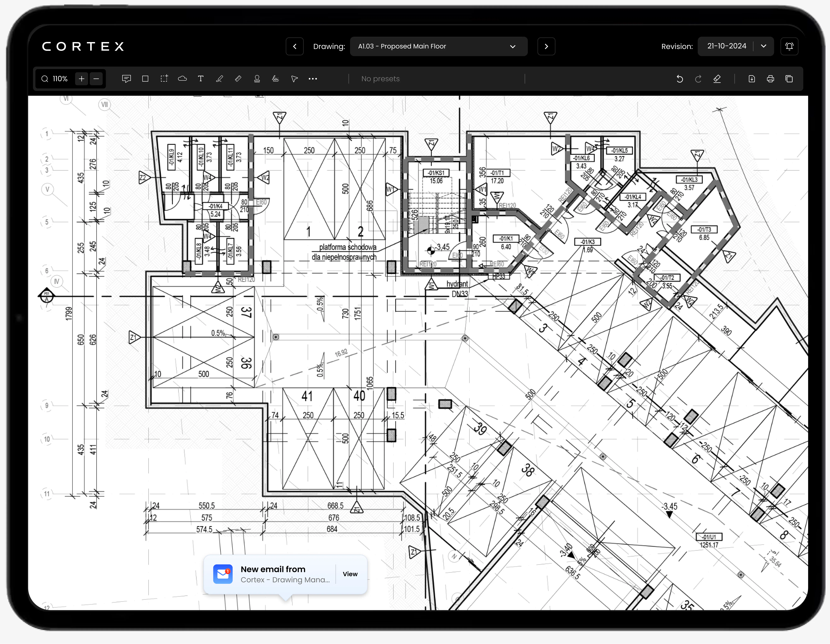The height and width of the screenshot is (644, 830).
Task: Select the comment annotation tool
Action: click(127, 79)
